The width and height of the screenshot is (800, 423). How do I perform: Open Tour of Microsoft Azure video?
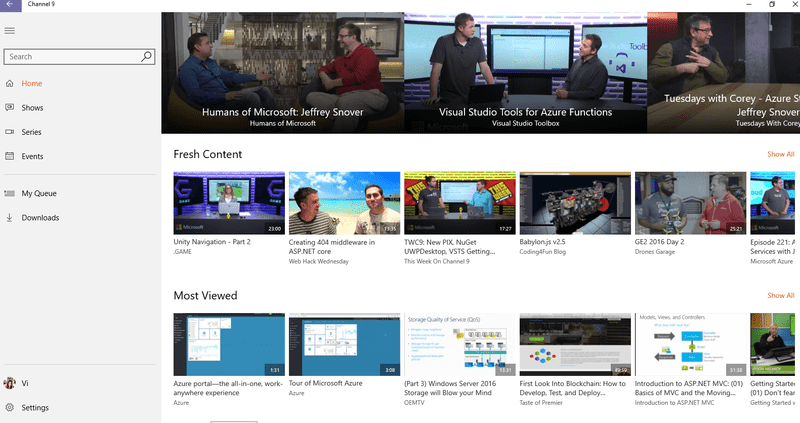[x=344, y=345]
